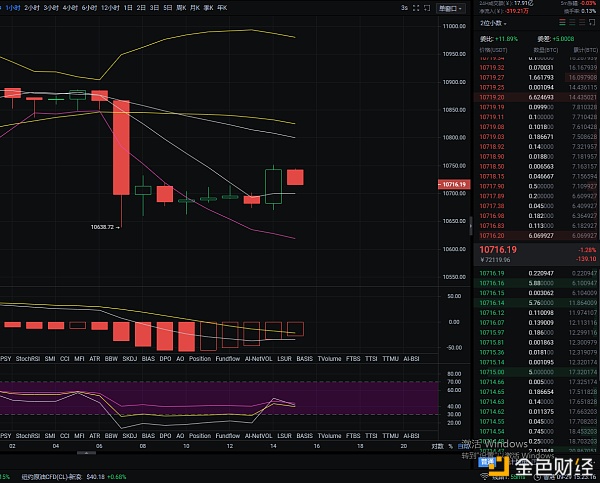This screenshot has width=600, height=483.
Task: Enable DPO indicator in upper indicator bar
Action: [165, 359]
